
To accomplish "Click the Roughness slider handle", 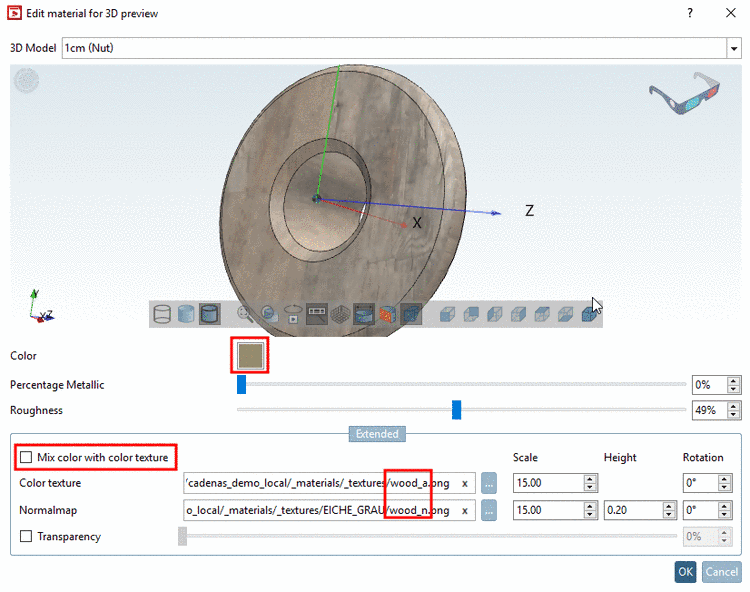I will (457, 410).
